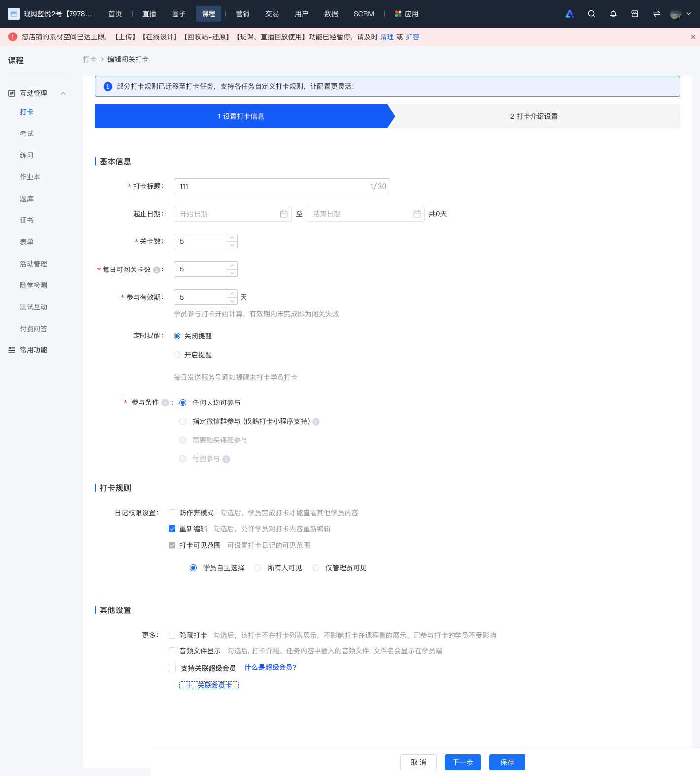Expand the avatar dropdown chevron
Screen dimensions: 700x776
click(689, 14)
